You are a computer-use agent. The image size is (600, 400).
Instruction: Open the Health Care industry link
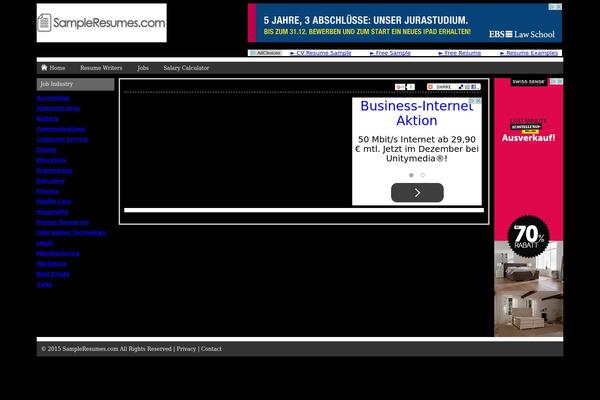(54, 201)
